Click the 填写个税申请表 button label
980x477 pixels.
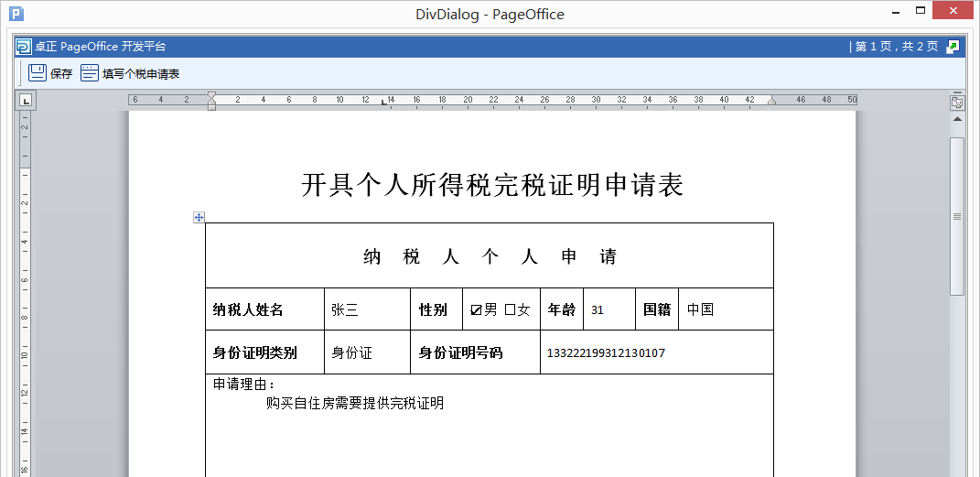tap(141, 74)
